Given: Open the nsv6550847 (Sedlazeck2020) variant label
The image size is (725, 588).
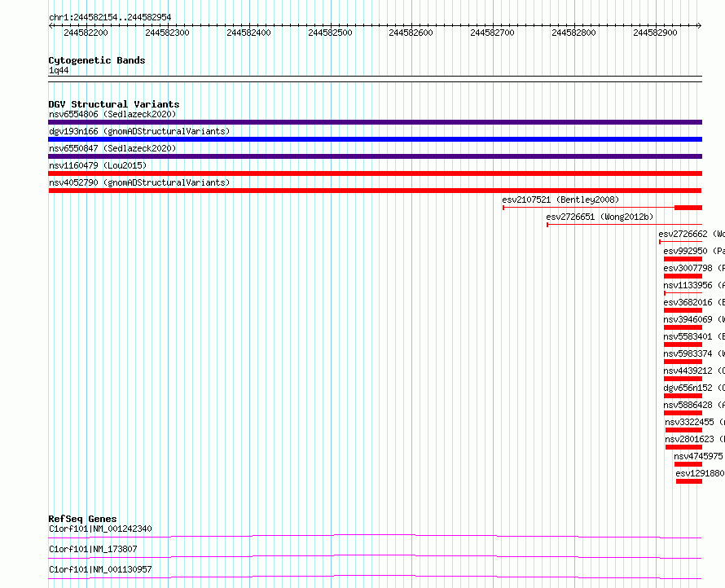Looking at the screenshot, I should point(112,148).
